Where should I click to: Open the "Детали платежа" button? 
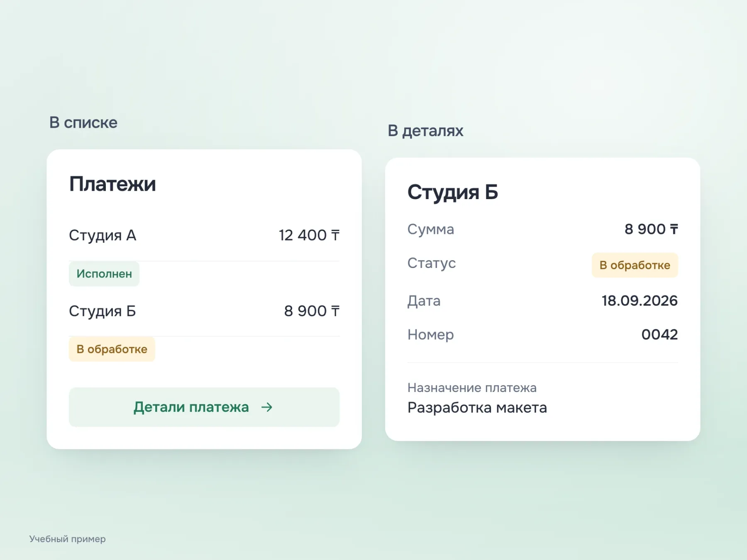click(204, 407)
